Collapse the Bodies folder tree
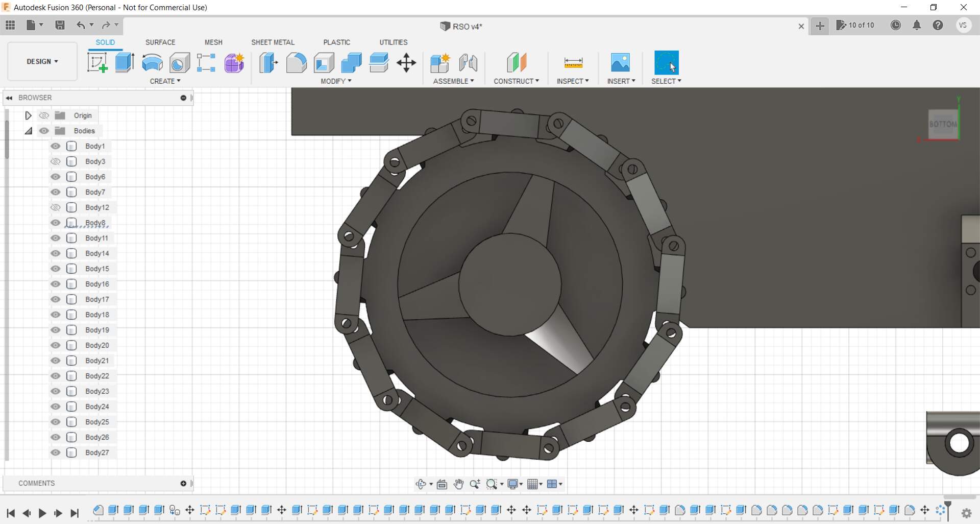The image size is (980, 524). (x=29, y=131)
